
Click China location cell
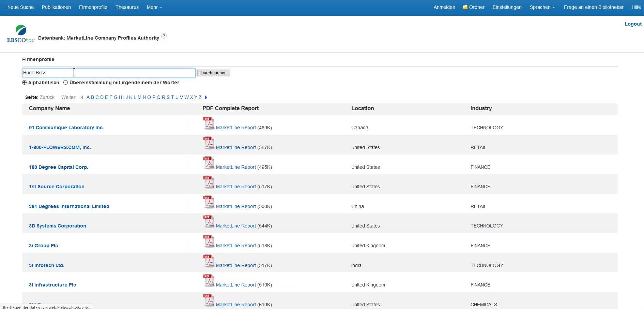tap(357, 206)
